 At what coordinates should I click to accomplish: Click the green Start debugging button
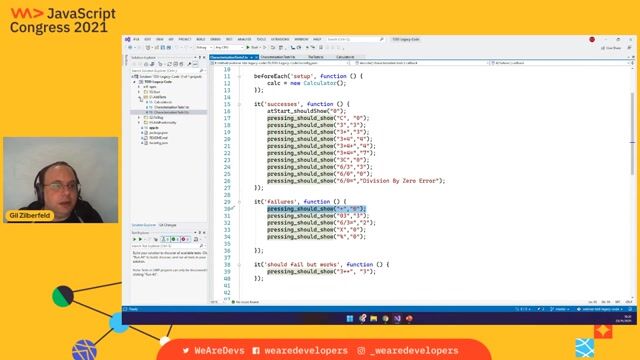pos(253,48)
